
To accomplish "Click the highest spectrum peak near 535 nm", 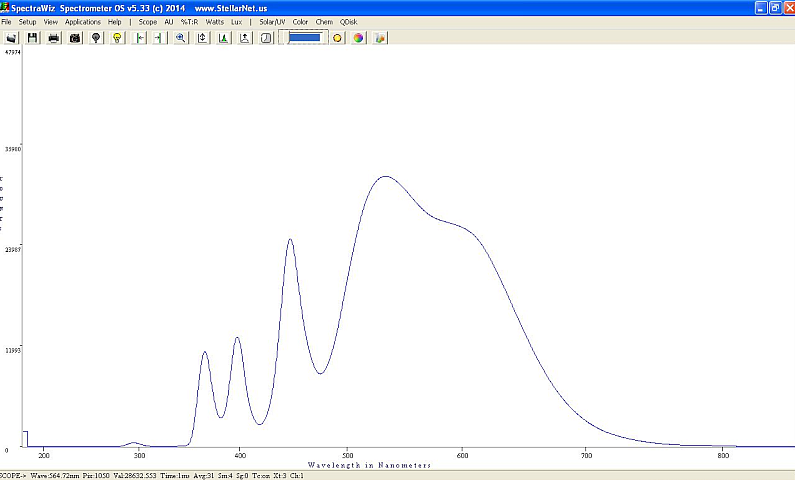I will (x=386, y=176).
